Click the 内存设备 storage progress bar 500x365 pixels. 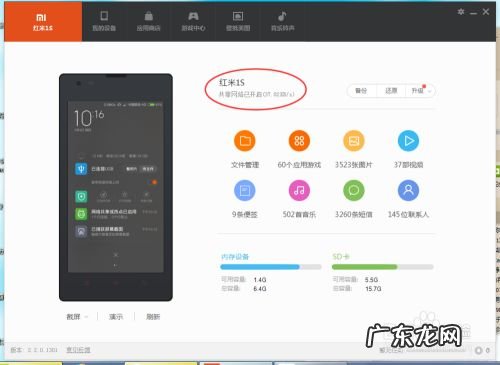271,267
